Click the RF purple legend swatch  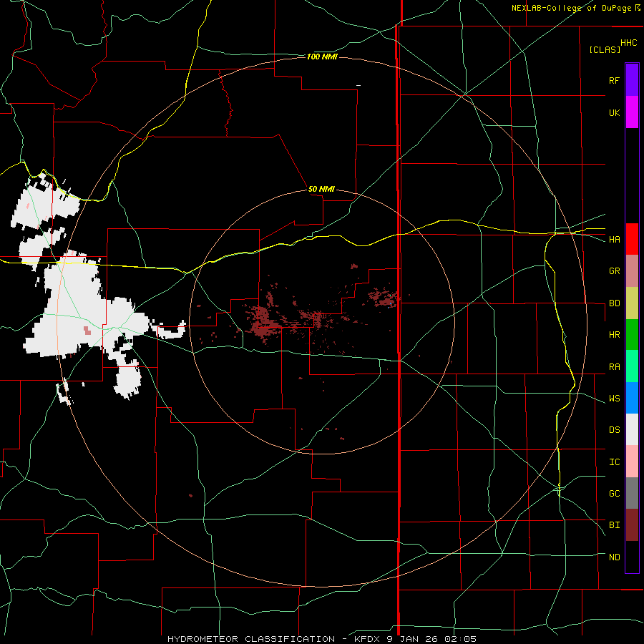point(632,80)
